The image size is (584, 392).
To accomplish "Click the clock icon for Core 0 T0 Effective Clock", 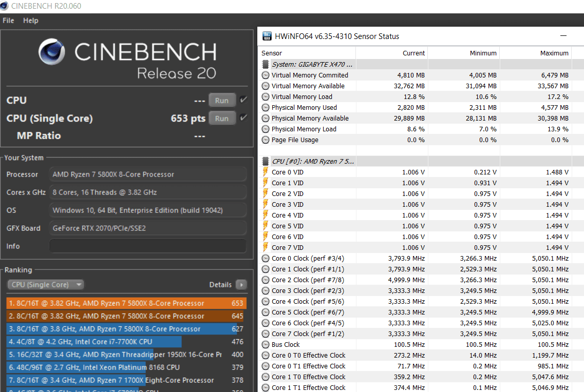I will click(x=266, y=356).
